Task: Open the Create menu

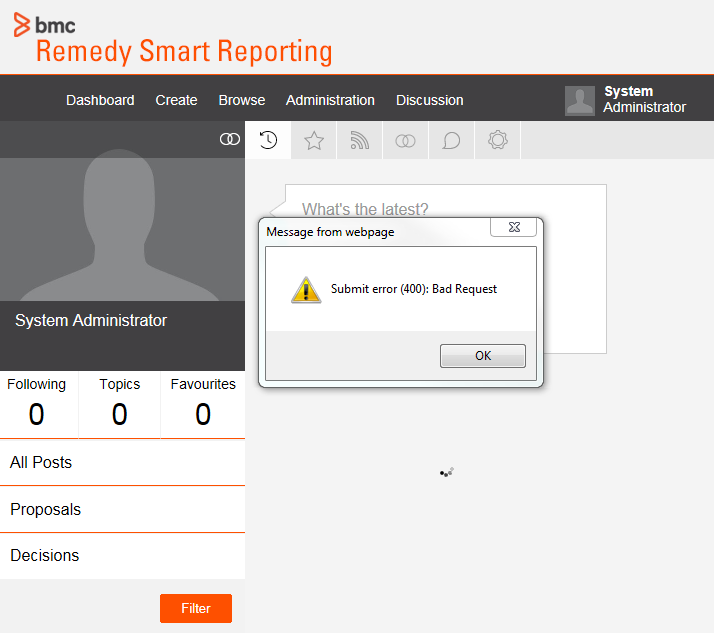Action: click(x=176, y=100)
